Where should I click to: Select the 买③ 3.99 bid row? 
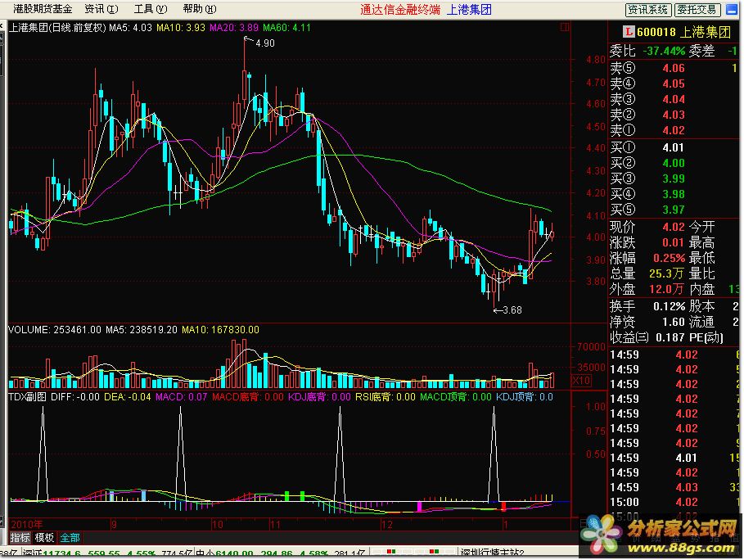click(x=674, y=178)
